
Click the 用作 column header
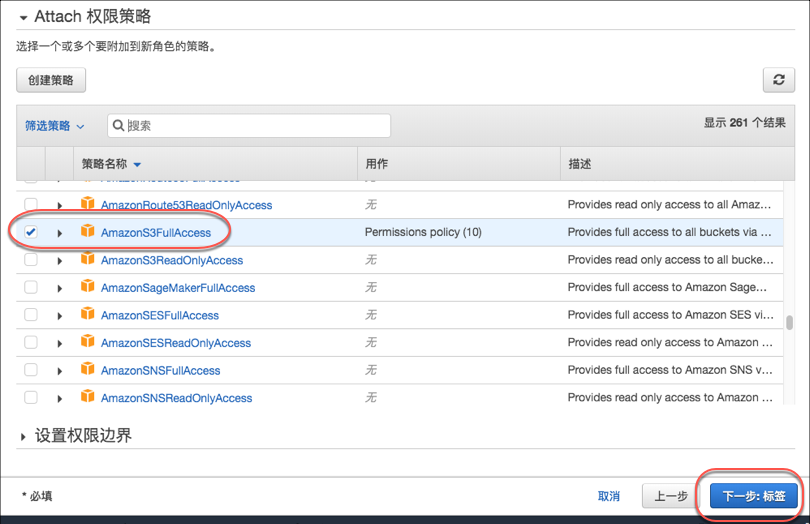coord(377,164)
